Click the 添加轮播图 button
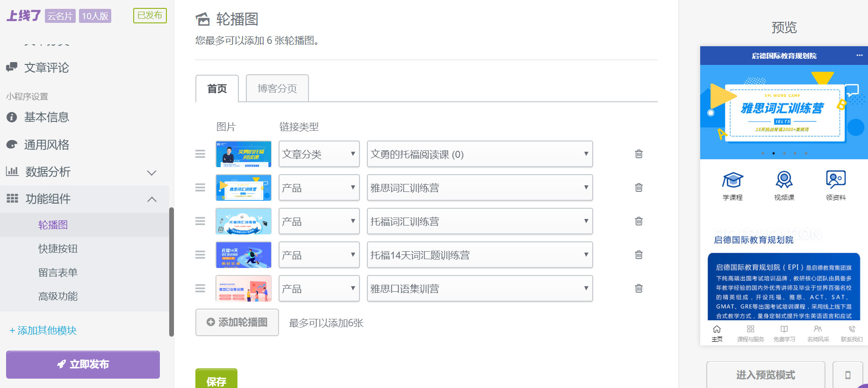The image size is (868, 388). (x=237, y=322)
